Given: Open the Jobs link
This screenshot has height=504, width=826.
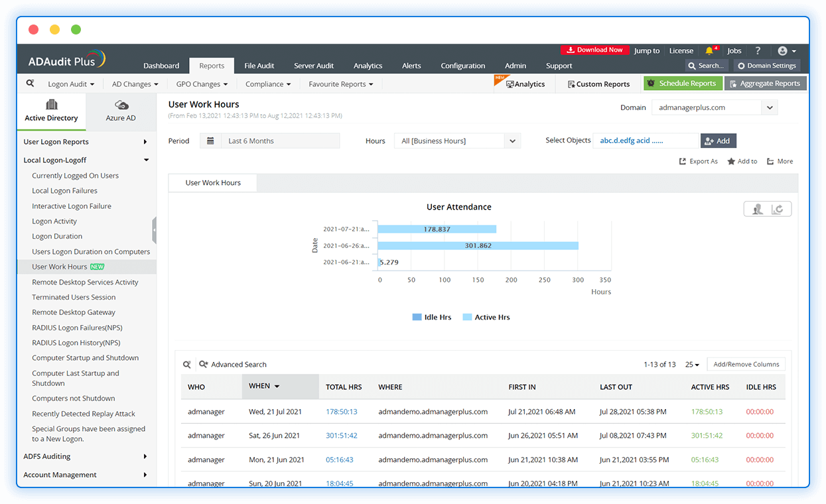Looking at the screenshot, I should [734, 50].
